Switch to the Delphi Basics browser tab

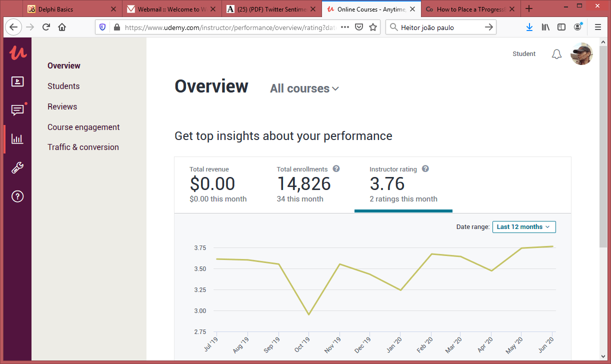pos(66,9)
